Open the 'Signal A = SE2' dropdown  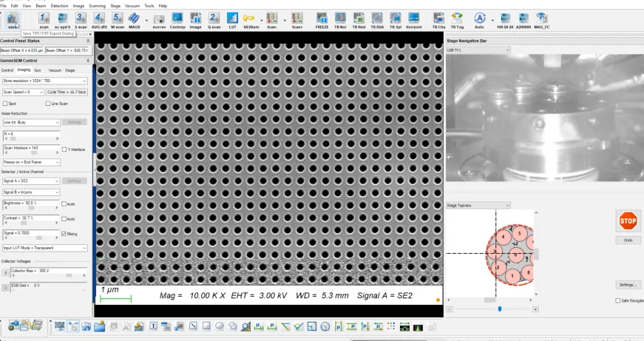point(31,181)
